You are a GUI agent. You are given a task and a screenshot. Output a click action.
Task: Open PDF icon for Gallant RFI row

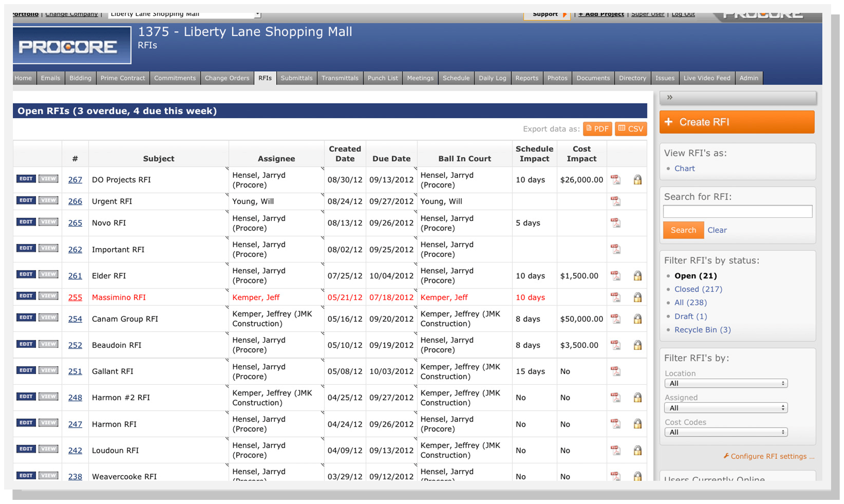coord(615,371)
